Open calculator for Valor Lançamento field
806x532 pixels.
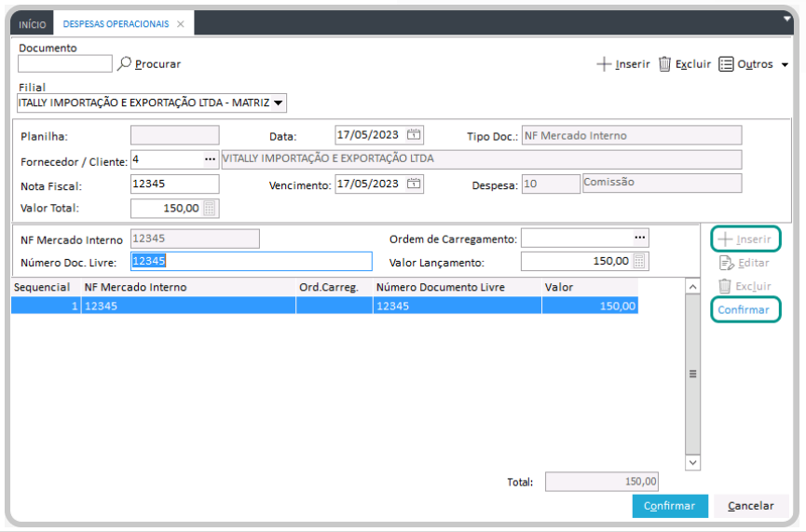(640, 261)
